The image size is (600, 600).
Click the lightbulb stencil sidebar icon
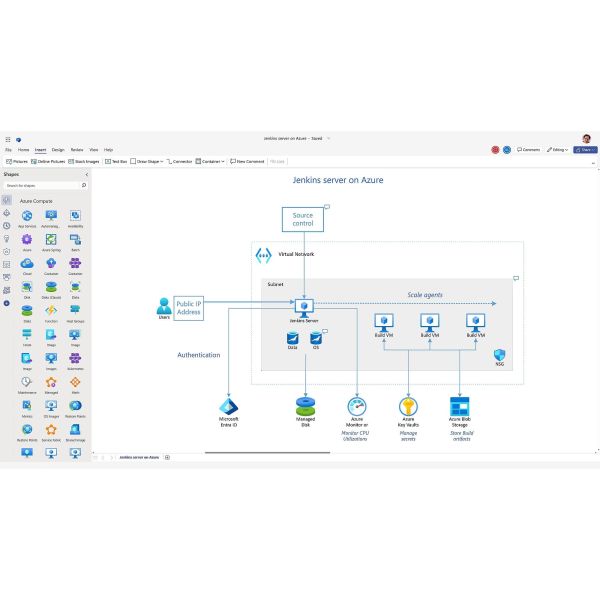point(7,239)
